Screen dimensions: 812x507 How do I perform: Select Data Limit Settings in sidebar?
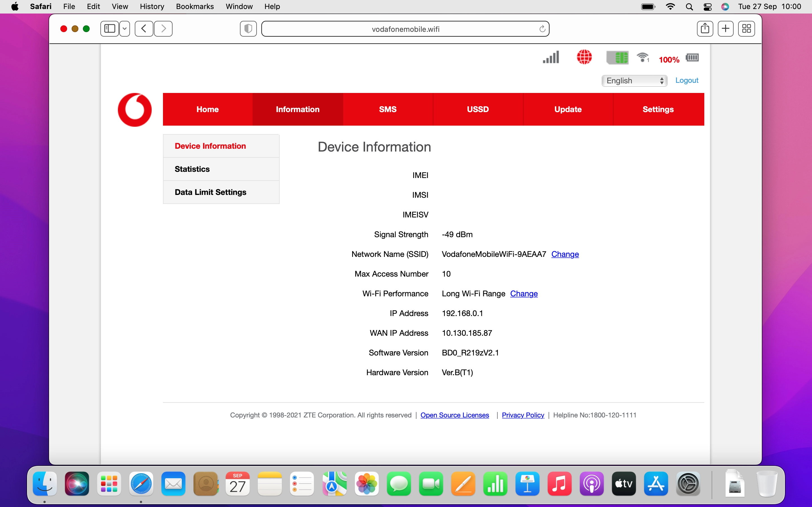tap(210, 192)
